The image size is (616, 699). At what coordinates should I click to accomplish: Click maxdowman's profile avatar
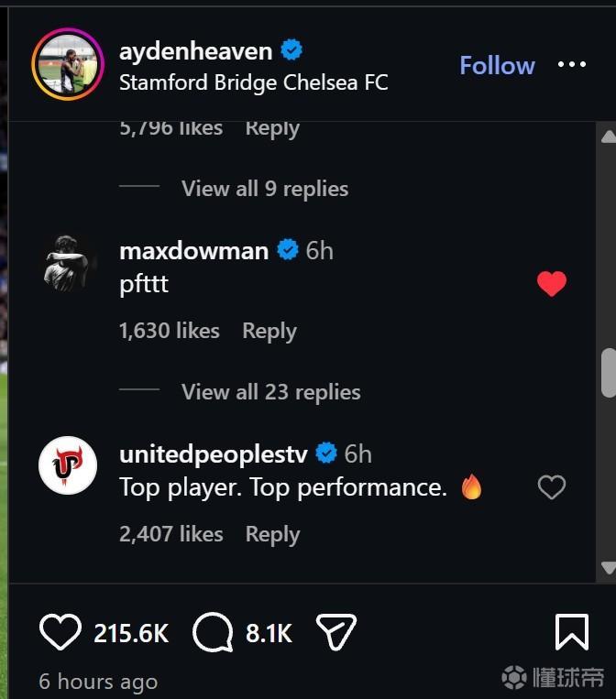tap(68, 263)
